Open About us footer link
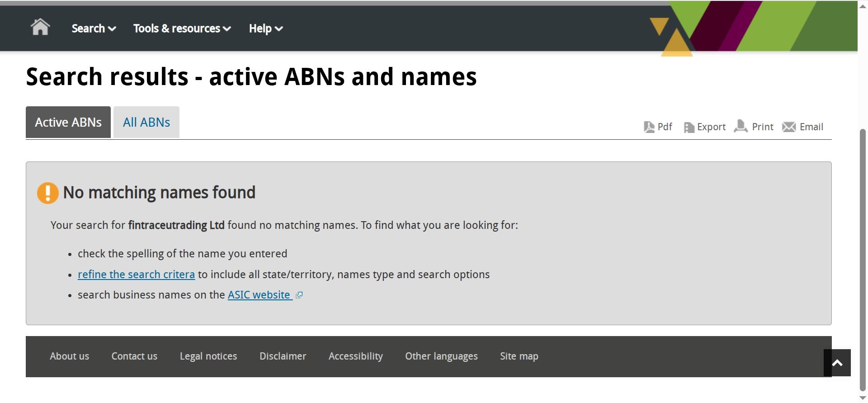This screenshot has width=868, height=403. tap(69, 356)
